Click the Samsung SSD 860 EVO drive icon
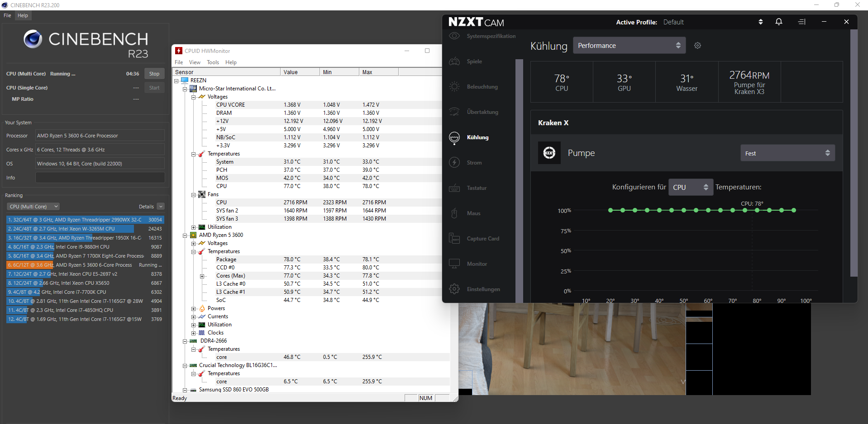This screenshot has width=868, height=424. click(x=193, y=390)
